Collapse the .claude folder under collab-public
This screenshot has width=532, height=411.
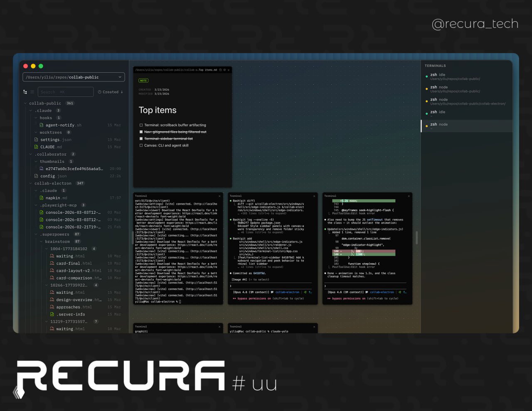[31, 111]
